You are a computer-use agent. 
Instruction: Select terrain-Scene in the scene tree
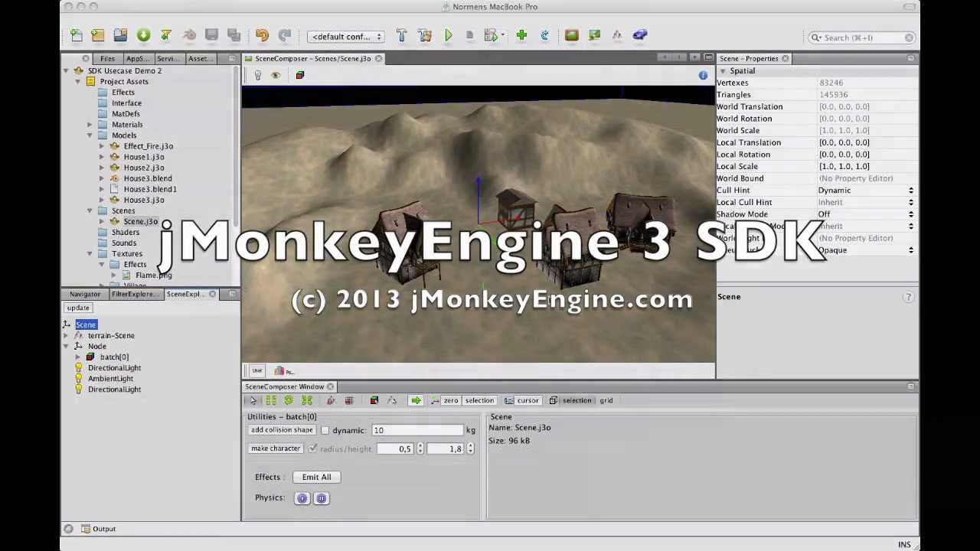tap(111, 335)
